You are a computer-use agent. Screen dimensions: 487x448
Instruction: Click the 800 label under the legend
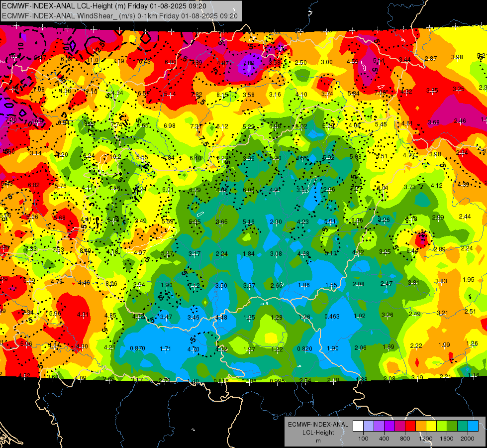tap(405, 439)
